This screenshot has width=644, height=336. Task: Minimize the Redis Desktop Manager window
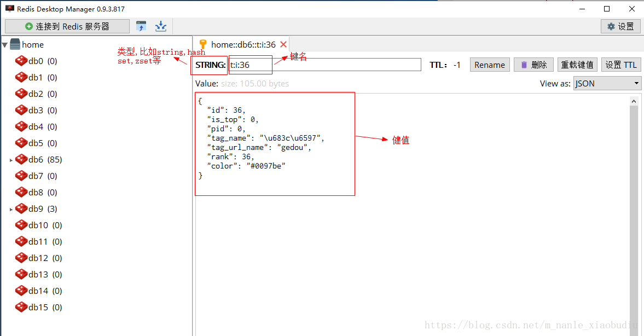click(582, 9)
